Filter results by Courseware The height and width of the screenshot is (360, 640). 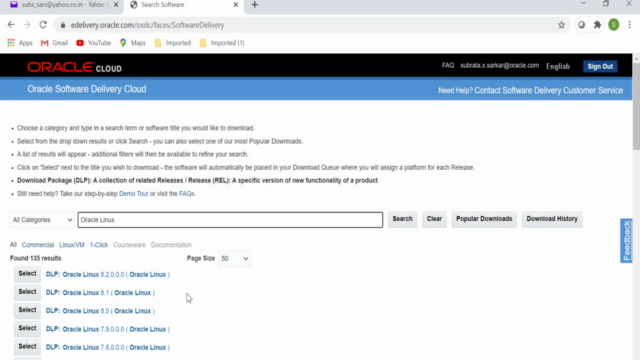pyautogui.click(x=129, y=245)
